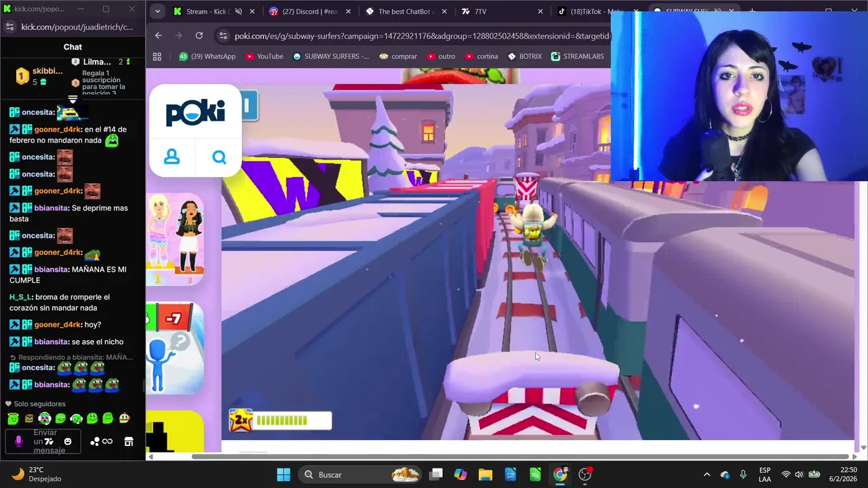
Task: Open the taskbar volume control
Action: pos(799,474)
